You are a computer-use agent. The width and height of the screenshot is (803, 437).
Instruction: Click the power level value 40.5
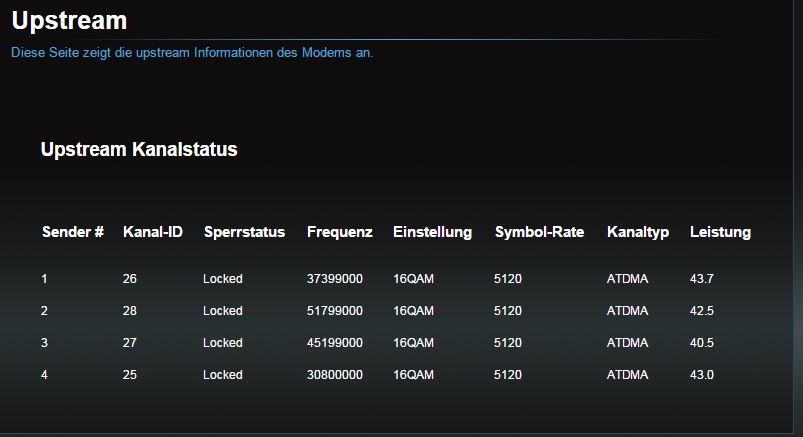pos(702,343)
